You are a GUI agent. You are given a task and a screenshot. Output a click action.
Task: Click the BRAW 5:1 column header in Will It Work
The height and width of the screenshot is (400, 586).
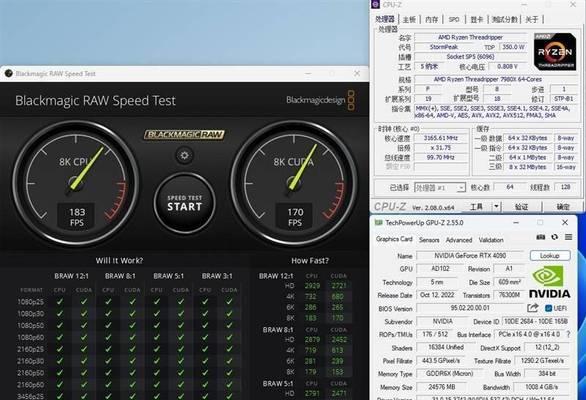(169, 276)
